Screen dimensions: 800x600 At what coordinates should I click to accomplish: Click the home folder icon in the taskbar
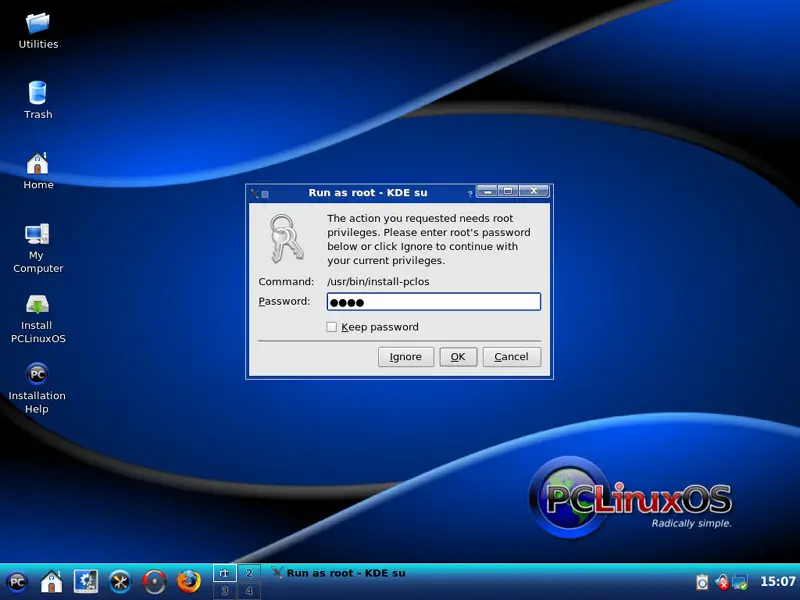(52, 582)
